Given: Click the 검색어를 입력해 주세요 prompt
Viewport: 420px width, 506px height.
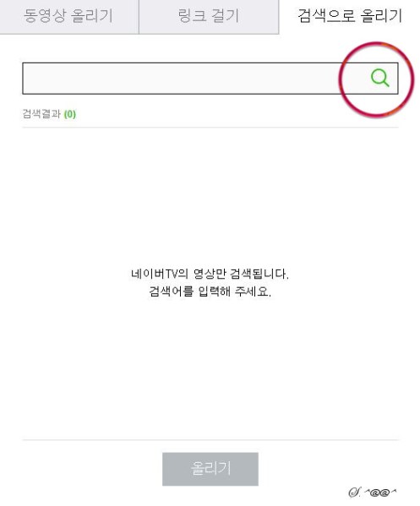Looking at the screenshot, I should tap(210, 291).
